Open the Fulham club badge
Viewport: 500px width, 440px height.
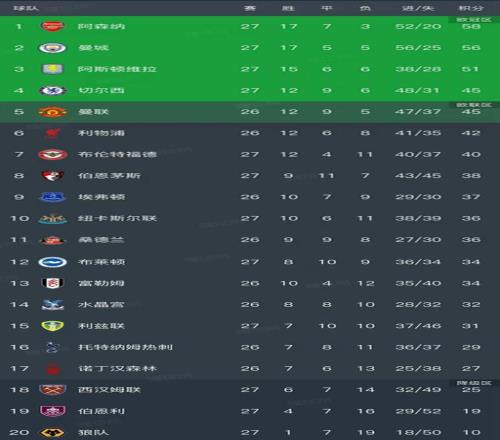[52, 283]
